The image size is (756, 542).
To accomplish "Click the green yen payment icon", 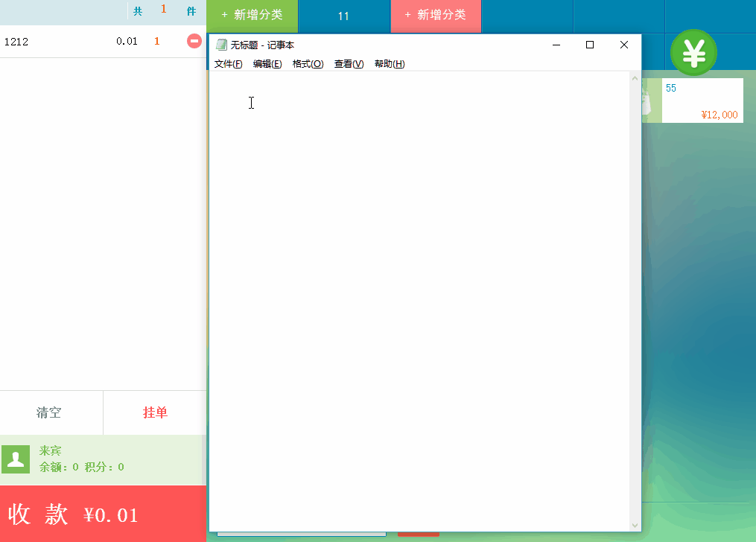I will [x=693, y=53].
